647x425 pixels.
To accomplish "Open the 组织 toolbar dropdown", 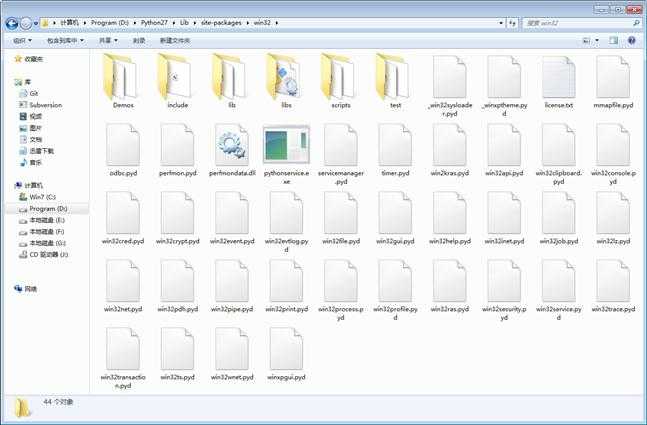I will point(22,40).
